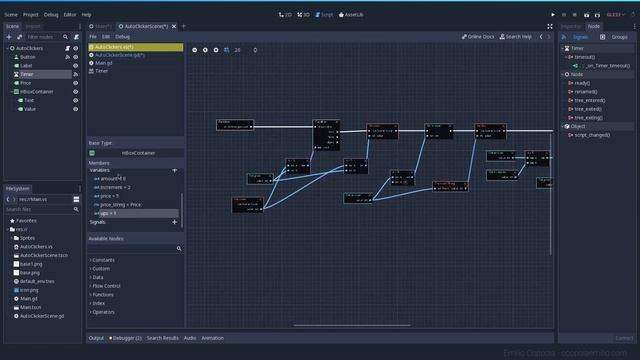Switch to the Import tab
Screen dimensions: 640x360
coord(33,27)
